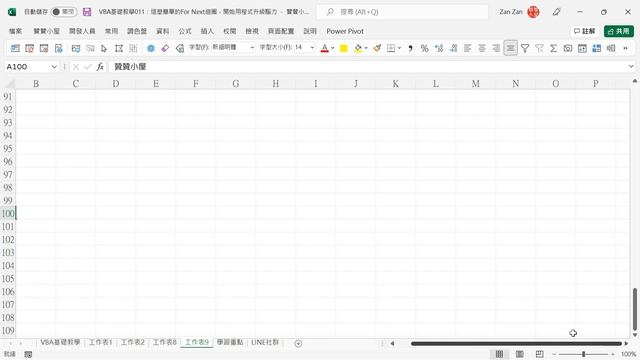Open the pen/drawing icon in title bar
This screenshot has width=640, height=360.
pyautogui.click(x=556, y=12)
